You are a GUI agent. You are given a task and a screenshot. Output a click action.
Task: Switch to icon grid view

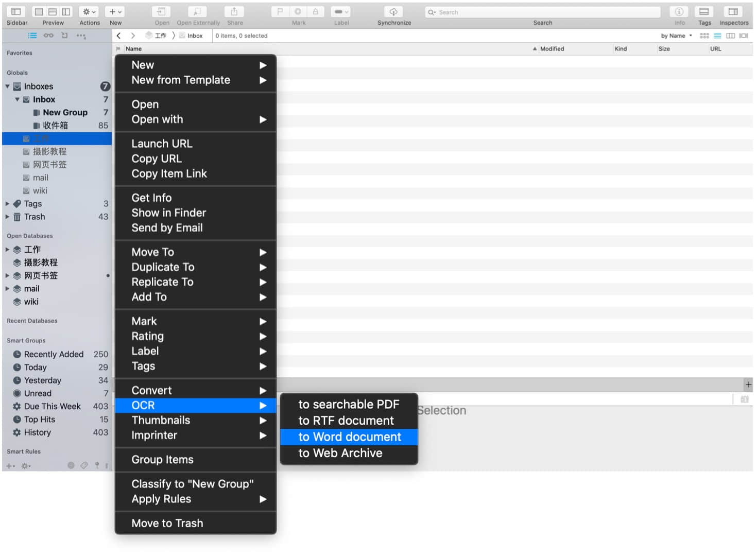[x=704, y=36]
